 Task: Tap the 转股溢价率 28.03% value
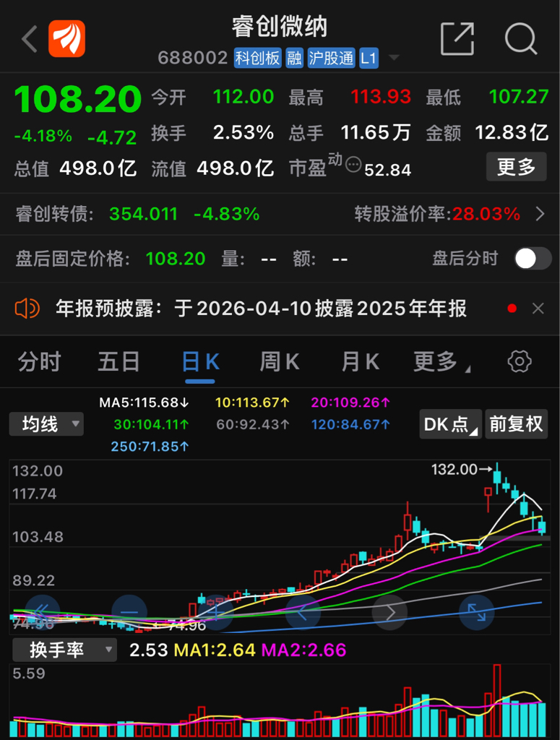coord(486,214)
